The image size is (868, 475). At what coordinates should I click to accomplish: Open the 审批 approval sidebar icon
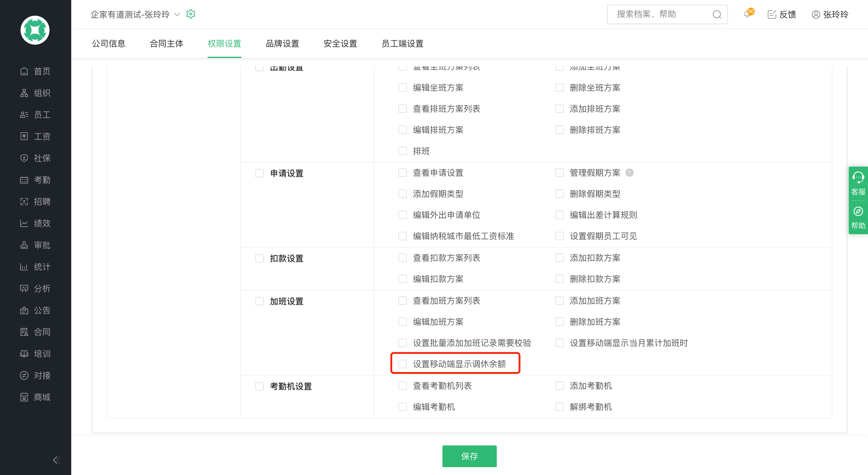(x=24, y=245)
